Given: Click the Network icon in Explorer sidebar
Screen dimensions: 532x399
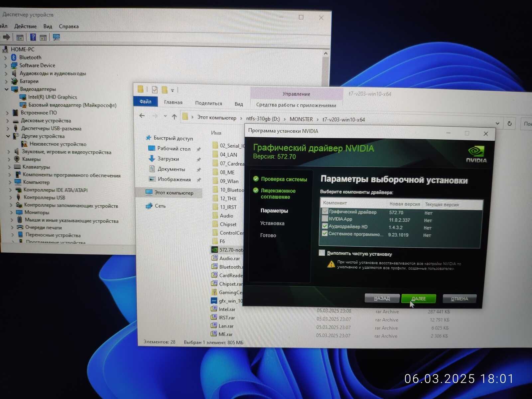Looking at the screenshot, I should (149, 206).
